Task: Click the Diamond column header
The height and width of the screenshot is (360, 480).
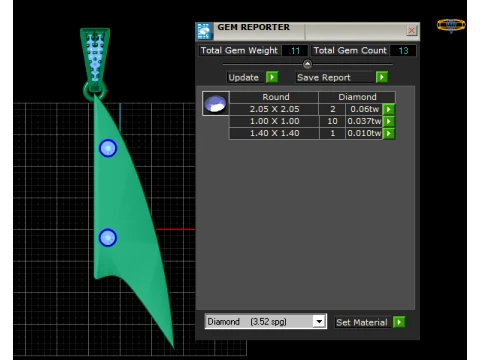Action: point(357,97)
